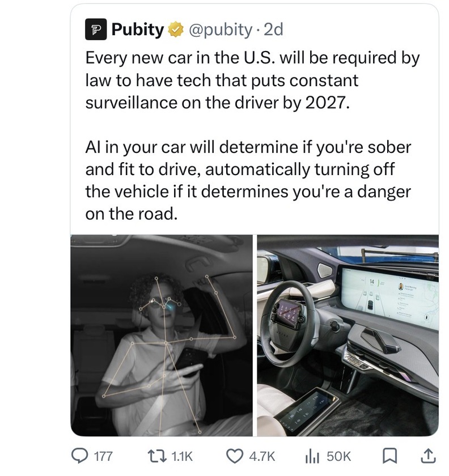
Task: Repost using the retweet arrows icon
Action: (156, 456)
